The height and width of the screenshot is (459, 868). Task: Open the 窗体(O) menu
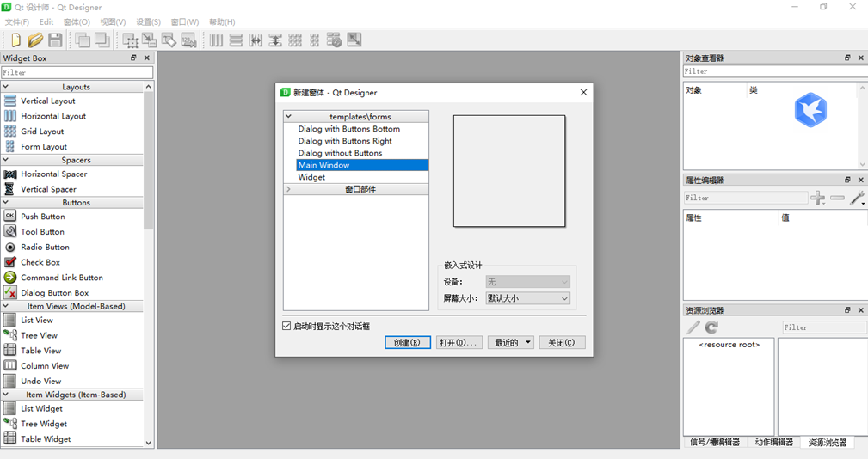pyautogui.click(x=77, y=22)
